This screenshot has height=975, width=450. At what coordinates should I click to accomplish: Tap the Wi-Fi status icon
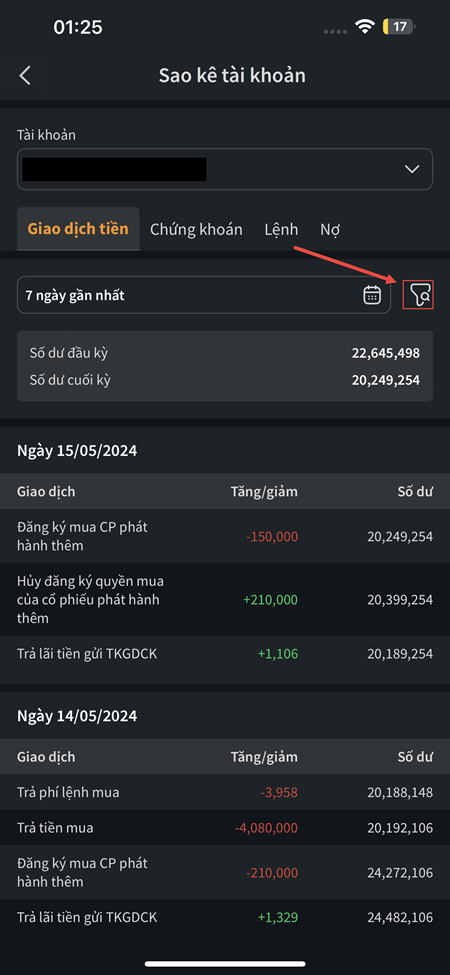pyautogui.click(x=365, y=27)
